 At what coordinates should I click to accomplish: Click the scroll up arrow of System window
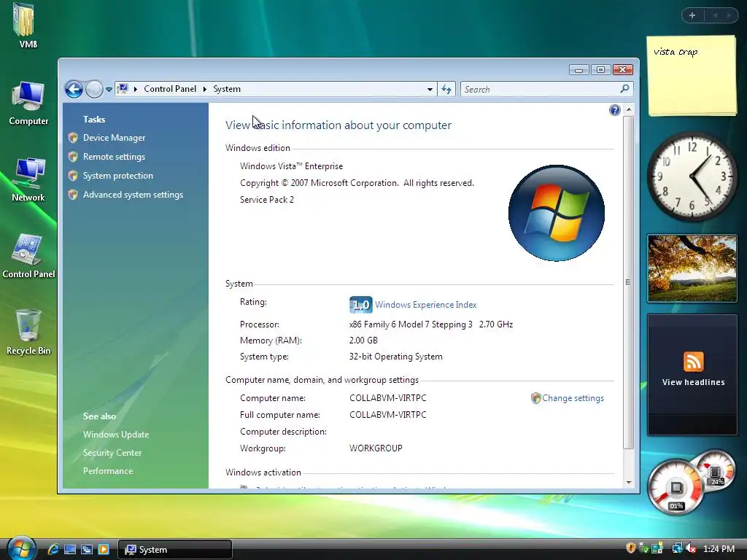point(628,110)
